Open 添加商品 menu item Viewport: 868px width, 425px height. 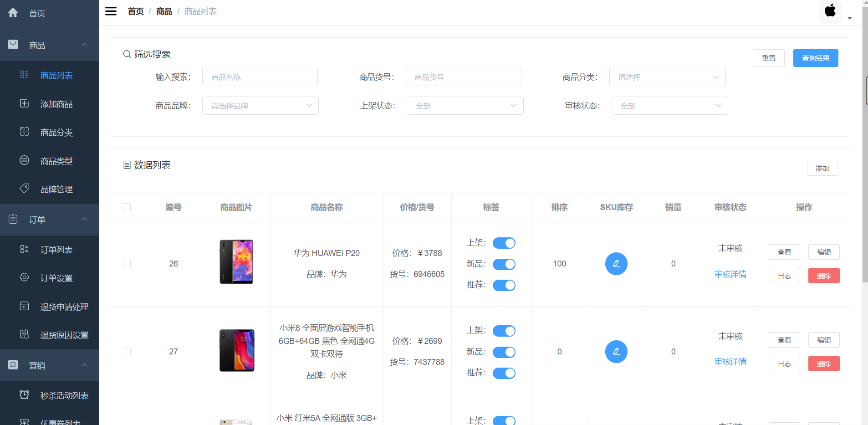point(50,104)
